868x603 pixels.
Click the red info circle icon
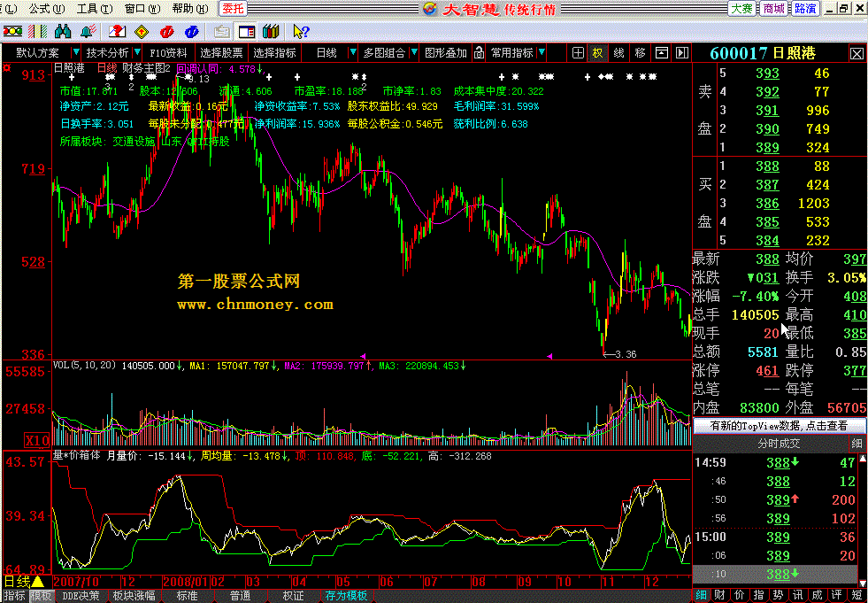(x=166, y=31)
